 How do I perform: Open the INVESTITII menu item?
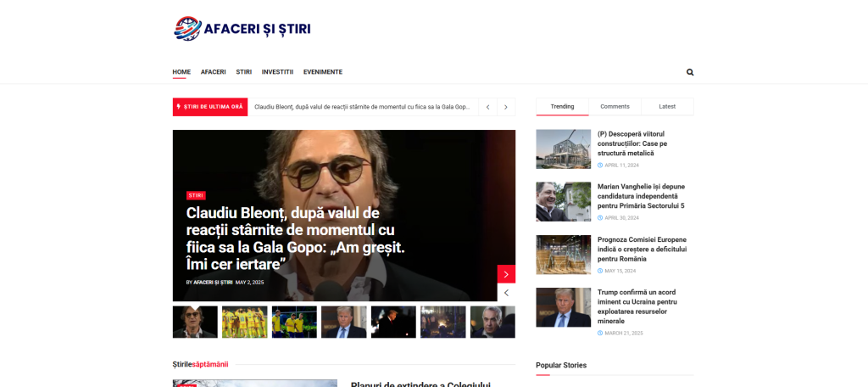(x=277, y=72)
